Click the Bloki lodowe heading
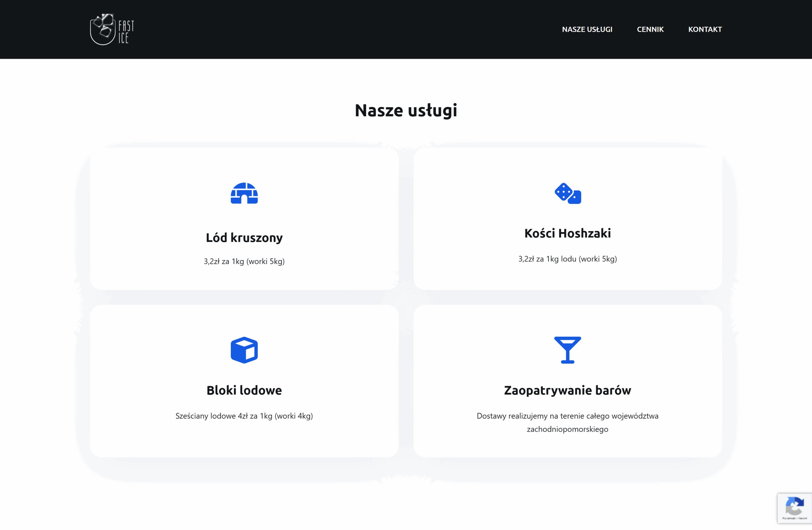Screen dimensions: 812x530 [244, 390]
